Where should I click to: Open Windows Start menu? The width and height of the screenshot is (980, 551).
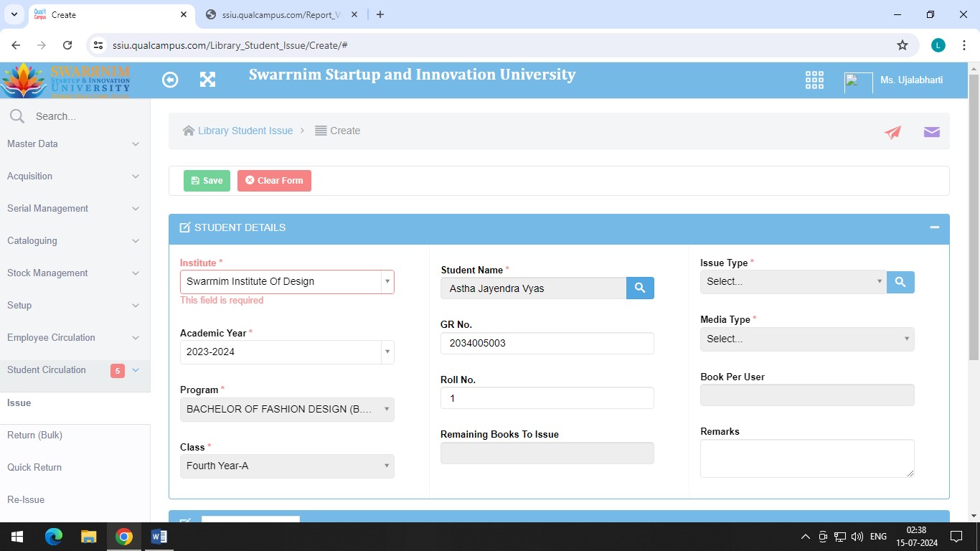click(x=17, y=537)
